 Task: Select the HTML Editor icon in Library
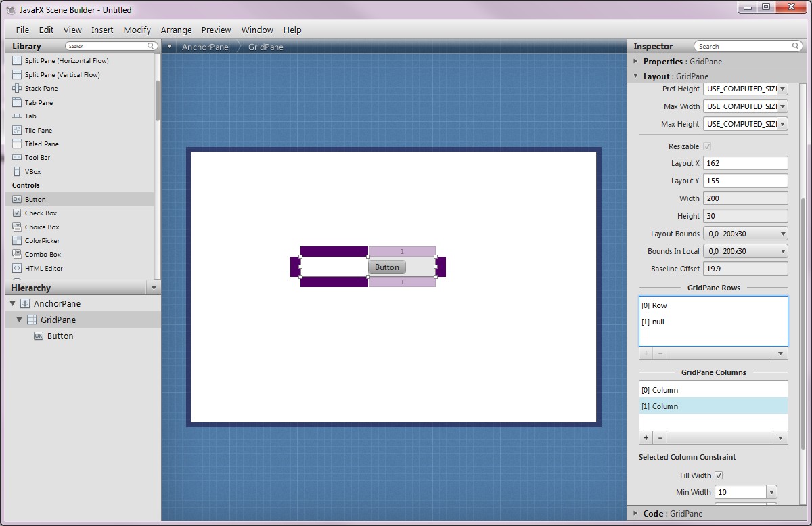[x=17, y=269]
